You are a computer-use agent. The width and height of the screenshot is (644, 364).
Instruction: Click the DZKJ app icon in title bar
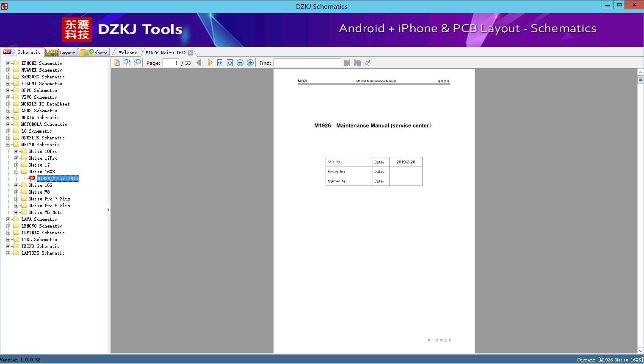(x=4, y=6)
